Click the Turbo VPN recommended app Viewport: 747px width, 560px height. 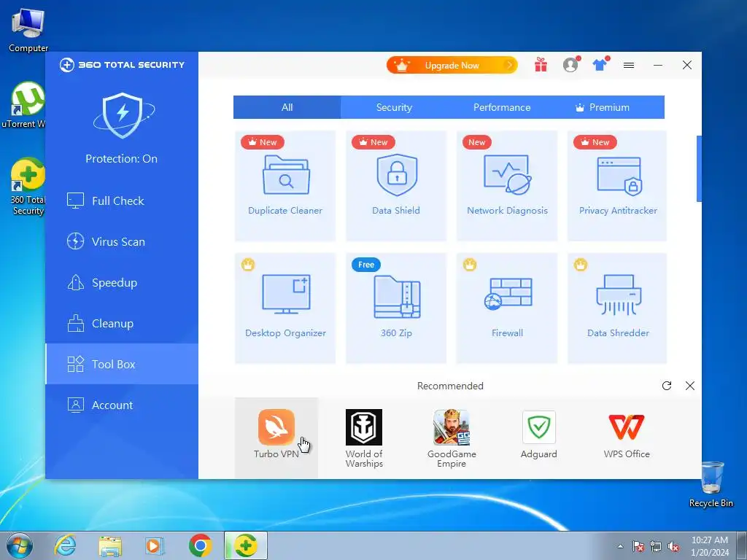tap(276, 437)
